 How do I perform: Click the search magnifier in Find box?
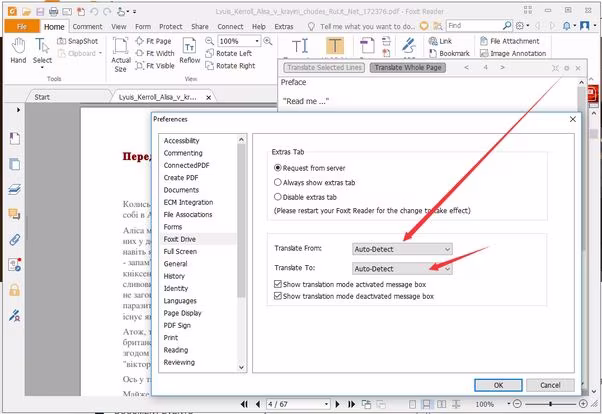507,26
